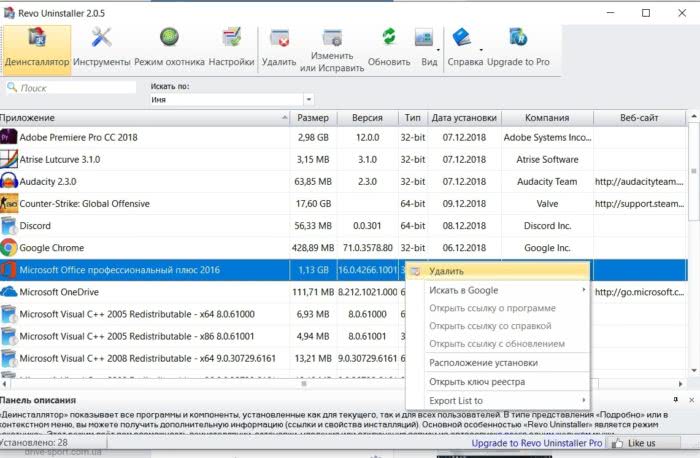700x458 pixels.
Task: Click horizontal scrollbar left arrow
Action: pos(4,383)
